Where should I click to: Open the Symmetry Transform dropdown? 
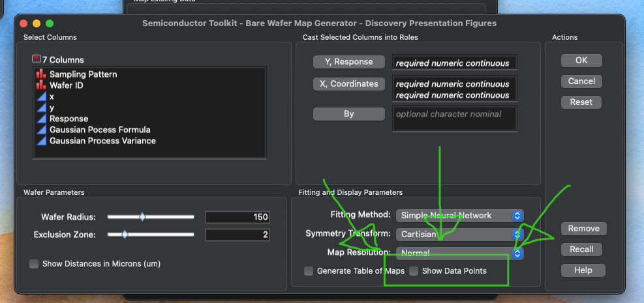pyautogui.click(x=459, y=235)
